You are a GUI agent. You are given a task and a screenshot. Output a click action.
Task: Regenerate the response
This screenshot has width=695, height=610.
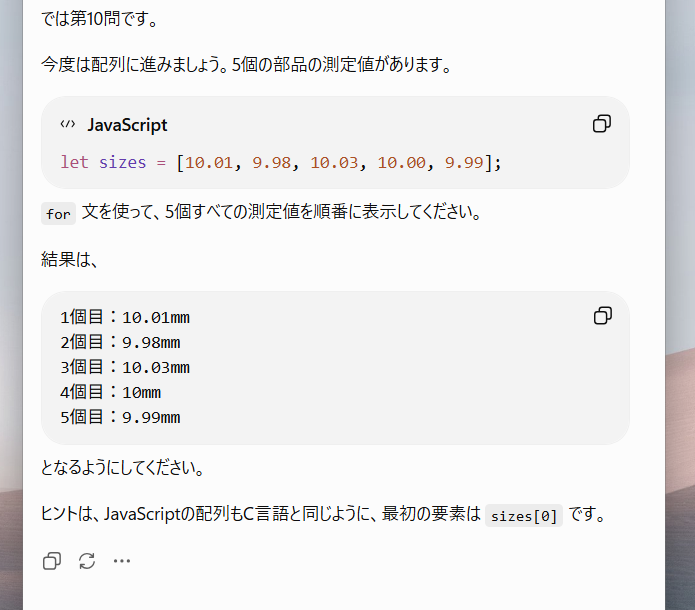(87, 561)
